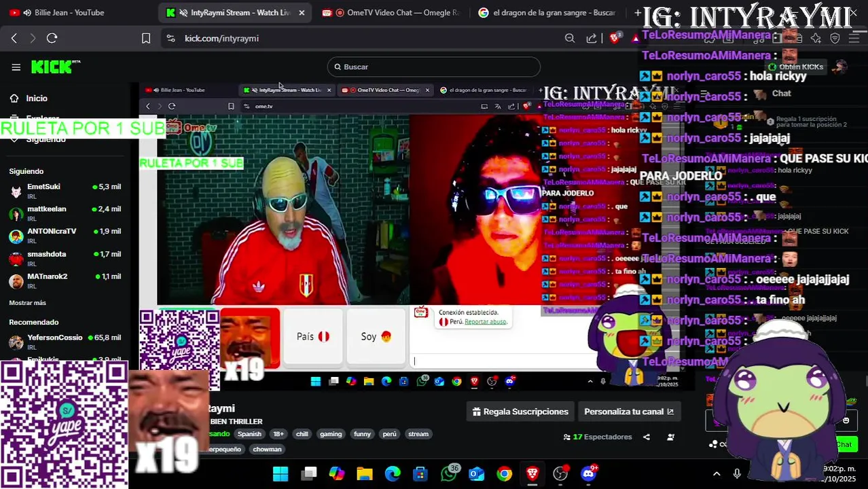The image size is (868, 489).
Task: Click the Soy gender selector in streamed OmeTV
Action: point(376,336)
